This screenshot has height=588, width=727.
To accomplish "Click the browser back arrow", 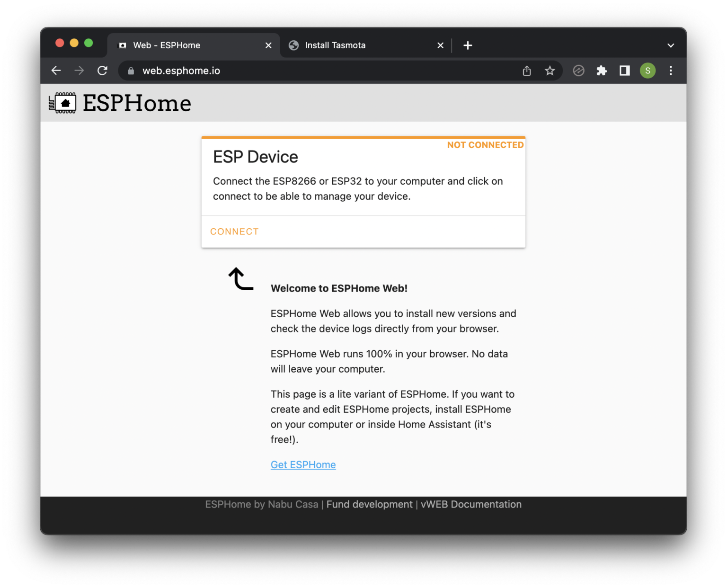I will pyautogui.click(x=56, y=71).
